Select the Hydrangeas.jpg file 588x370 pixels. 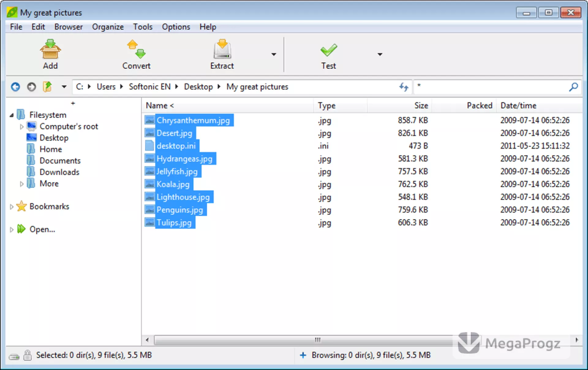coord(184,159)
